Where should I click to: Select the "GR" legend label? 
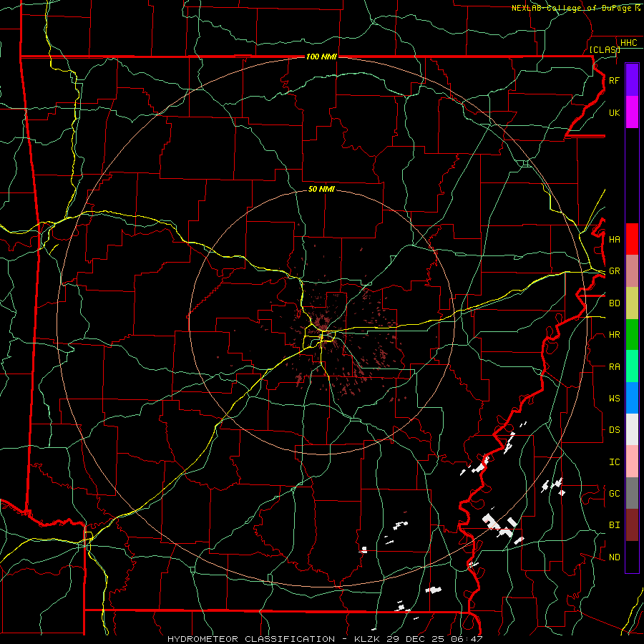(x=614, y=271)
